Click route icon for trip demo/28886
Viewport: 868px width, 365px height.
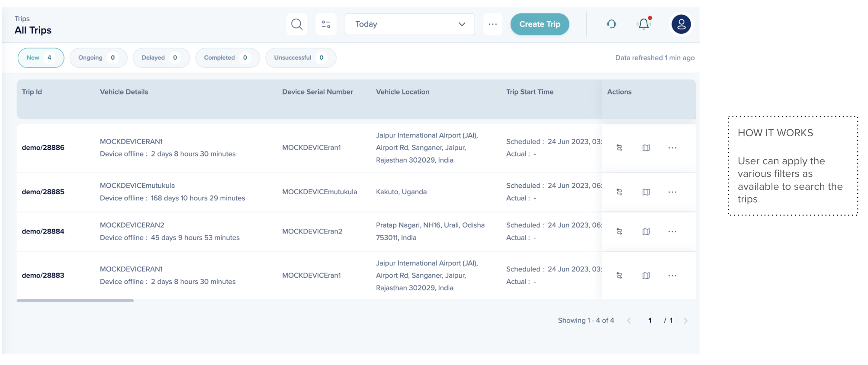click(x=619, y=148)
